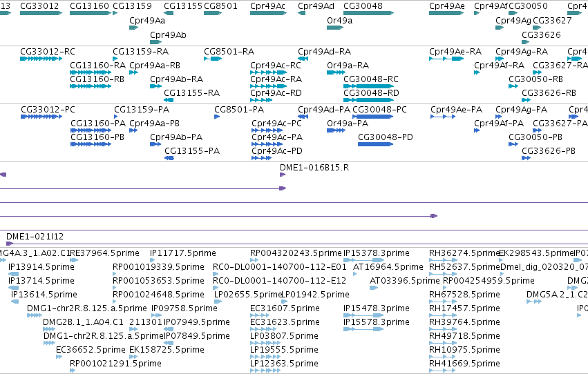
Task: Click the CG33627 gene label
Action: coord(552,21)
